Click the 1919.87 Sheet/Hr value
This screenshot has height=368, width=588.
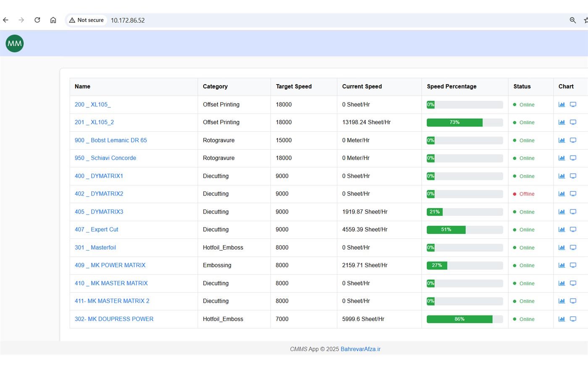(365, 212)
